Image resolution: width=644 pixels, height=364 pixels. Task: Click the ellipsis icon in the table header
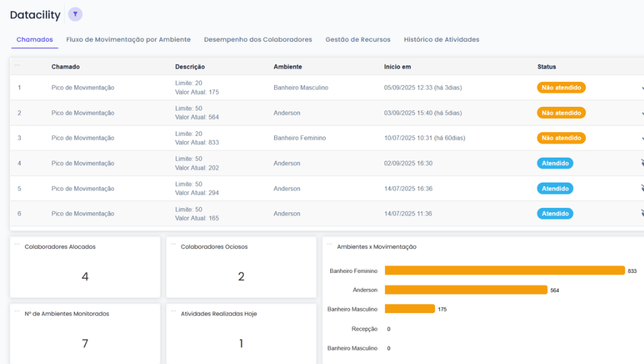17,65
